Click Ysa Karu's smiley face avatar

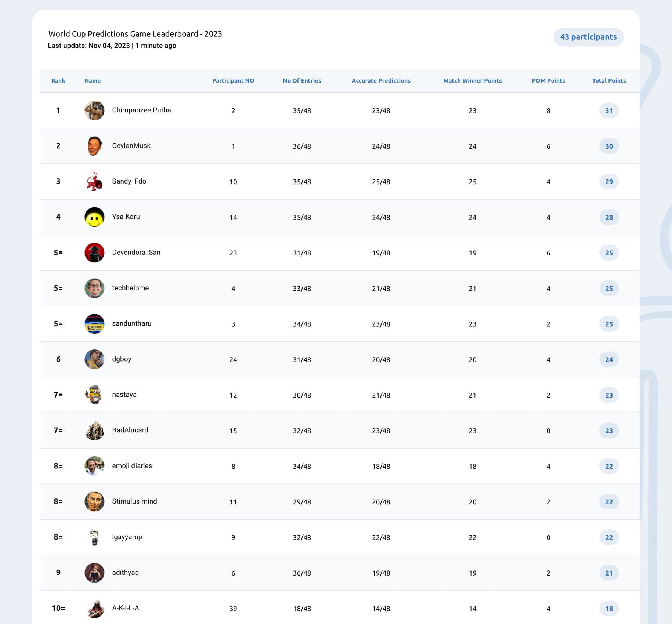[94, 217]
